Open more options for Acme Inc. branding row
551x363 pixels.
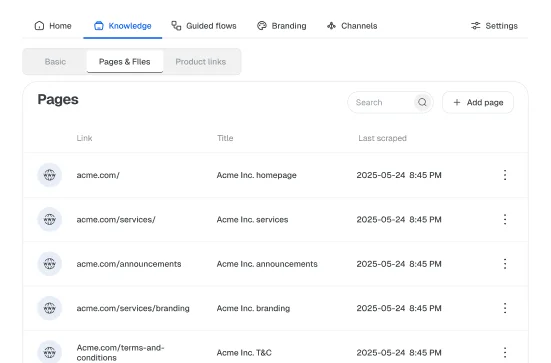(505, 308)
